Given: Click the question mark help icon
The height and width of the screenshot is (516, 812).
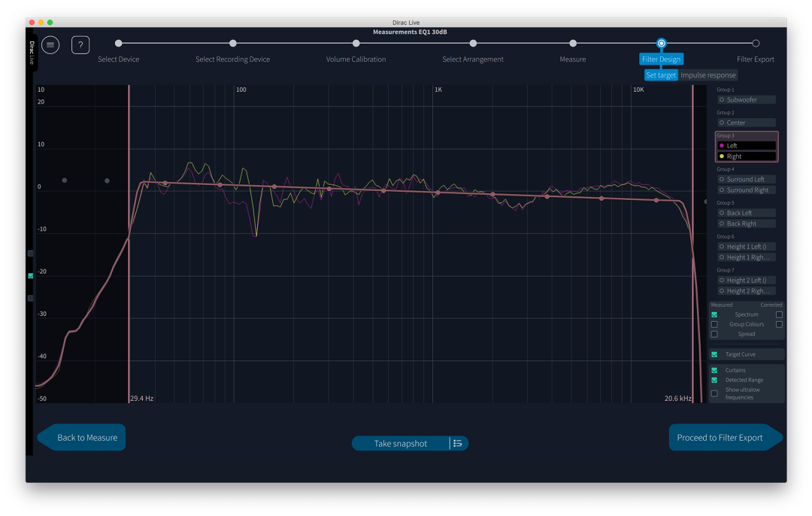Looking at the screenshot, I should tap(80, 45).
